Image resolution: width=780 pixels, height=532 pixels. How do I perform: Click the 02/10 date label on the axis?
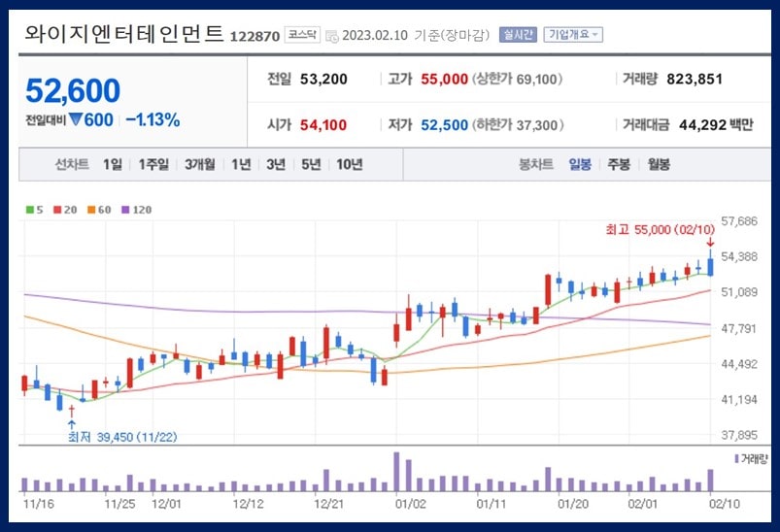725,504
